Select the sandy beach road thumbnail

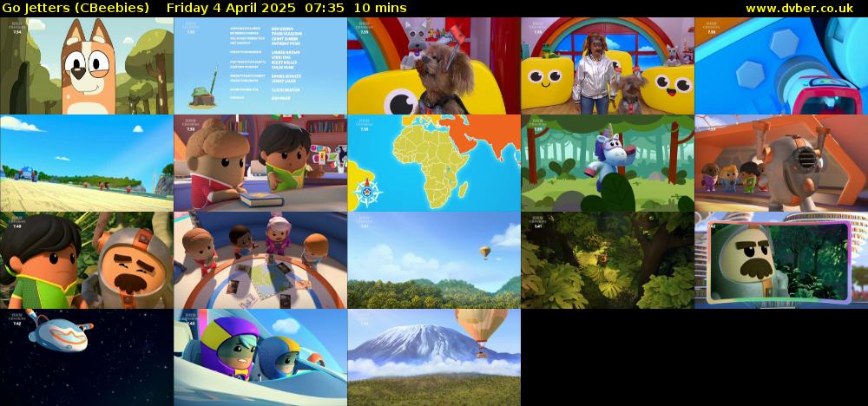coord(87,163)
